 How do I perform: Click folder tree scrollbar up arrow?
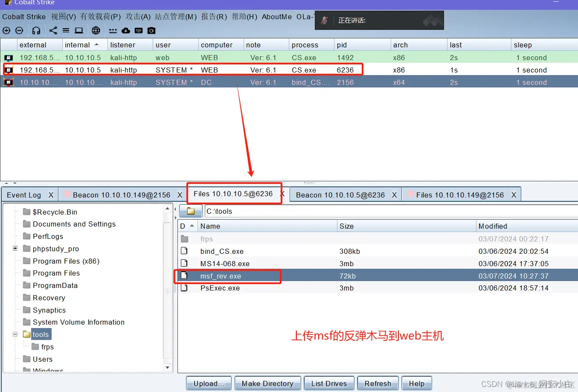(167, 209)
